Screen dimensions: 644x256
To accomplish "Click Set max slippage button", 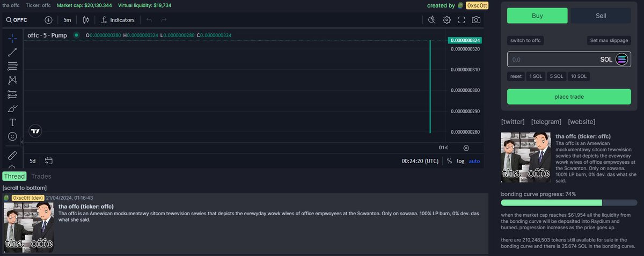I will click(x=609, y=40).
